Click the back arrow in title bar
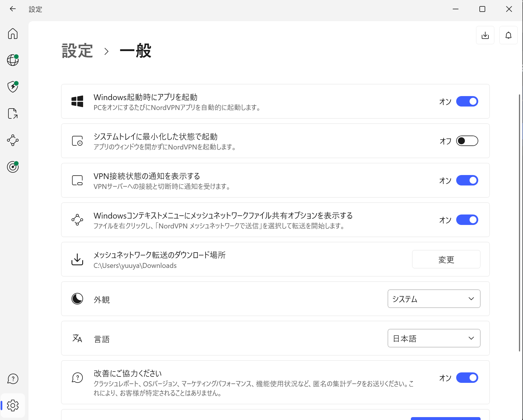This screenshot has width=523, height=420. point(13,9)
